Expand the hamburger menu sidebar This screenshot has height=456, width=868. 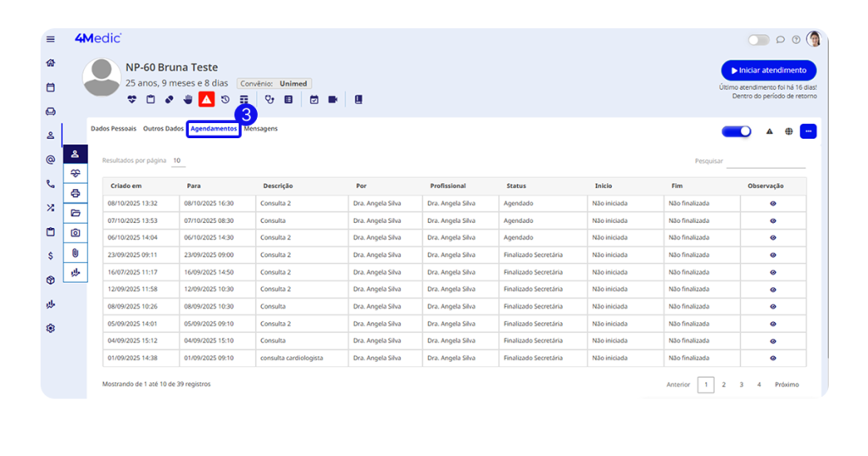click(x=51, y=39)
